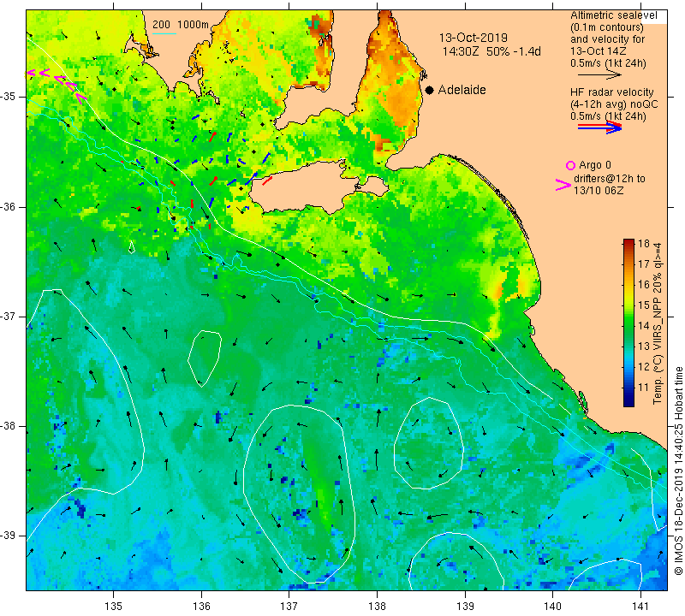Screen dimensions: 685x616
Task: Click the small closed sea-level contour near 136, -37.3
Action: [x=205, y=358]
